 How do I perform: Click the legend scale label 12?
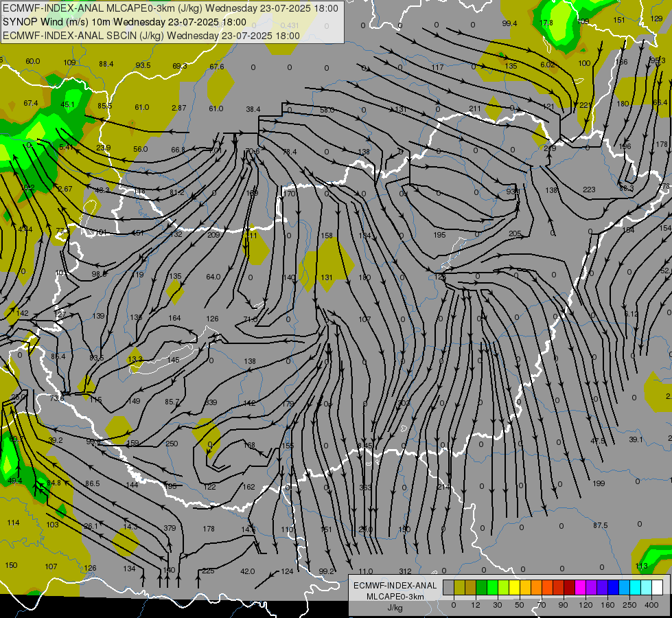click(476, 605)
